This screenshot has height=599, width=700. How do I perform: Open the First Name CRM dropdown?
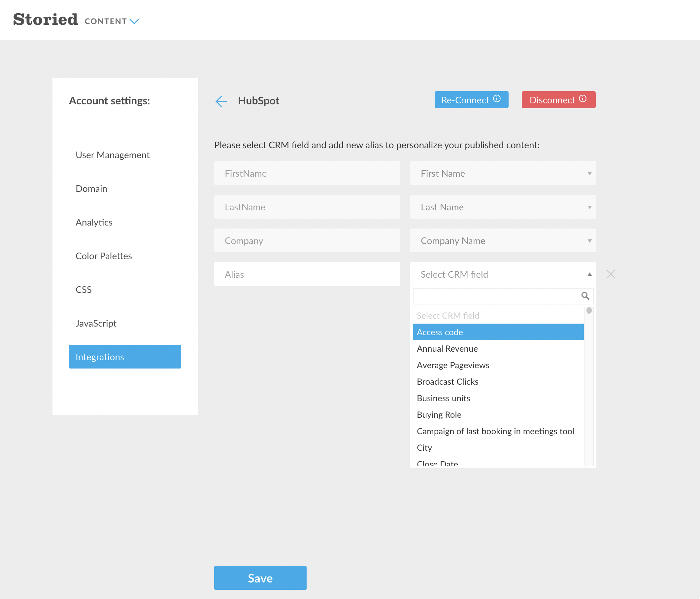point(503,173)
